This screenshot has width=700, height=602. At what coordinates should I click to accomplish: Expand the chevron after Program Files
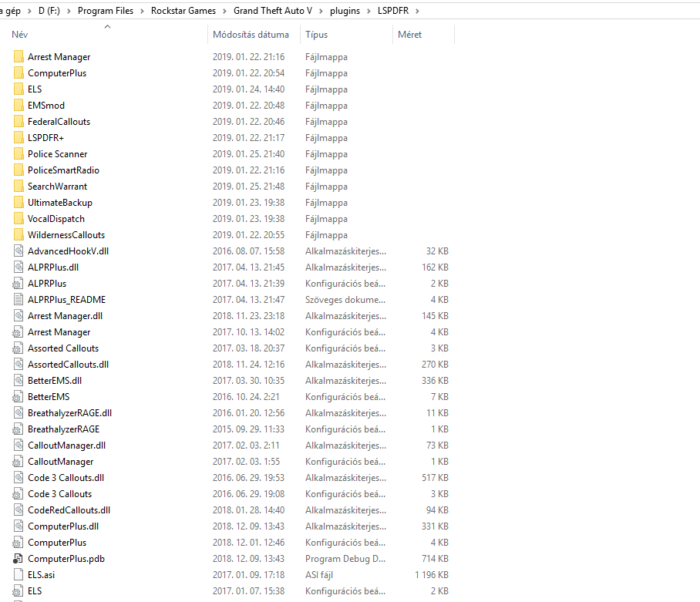click(142, 11)
